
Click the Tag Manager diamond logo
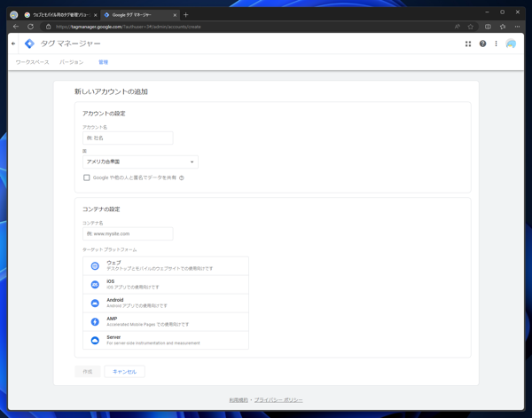point(29,43)
